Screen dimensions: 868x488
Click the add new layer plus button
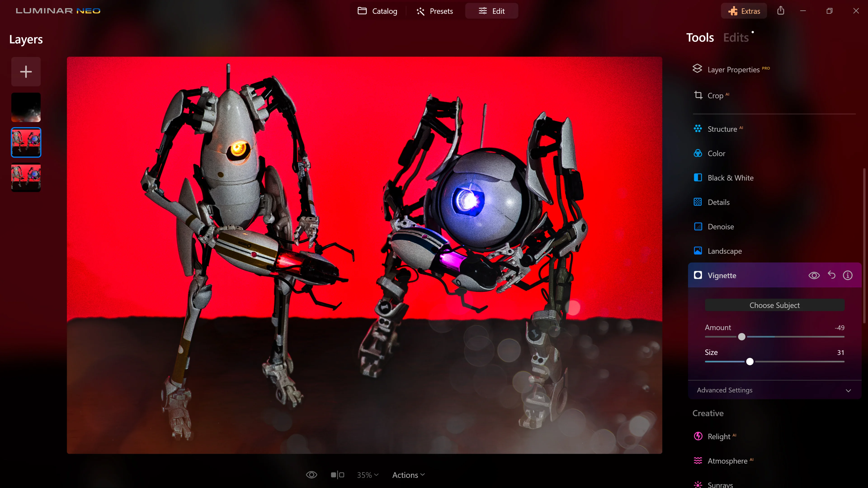(26, 72)
